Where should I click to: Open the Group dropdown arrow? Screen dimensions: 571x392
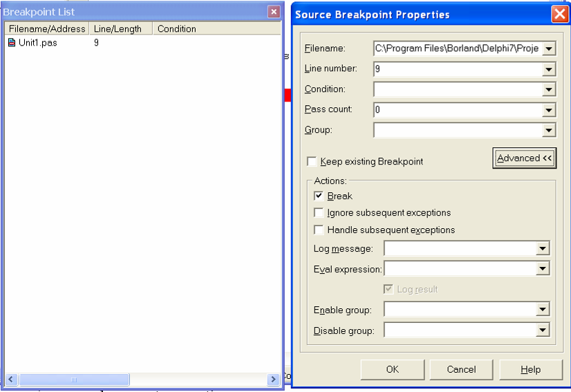[549, 130]
